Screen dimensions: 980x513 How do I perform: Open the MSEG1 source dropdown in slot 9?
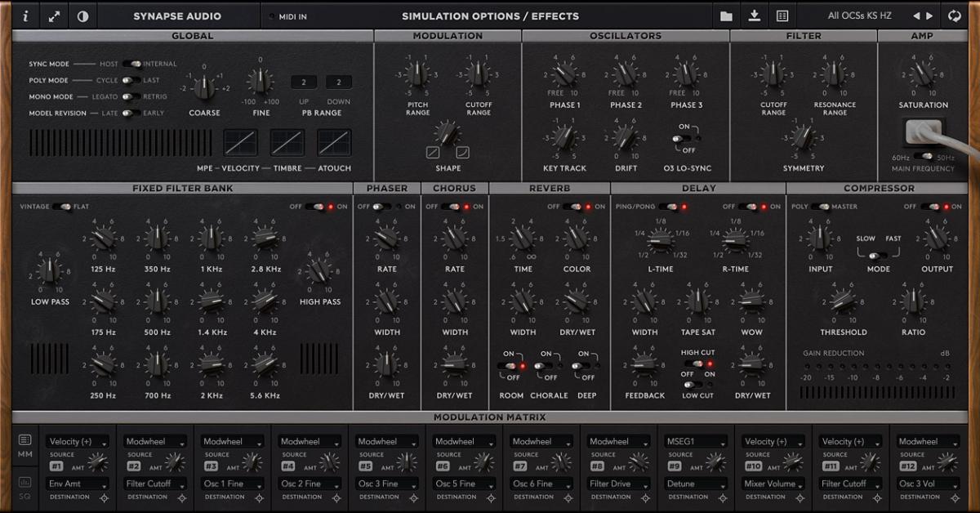(696, 440)
